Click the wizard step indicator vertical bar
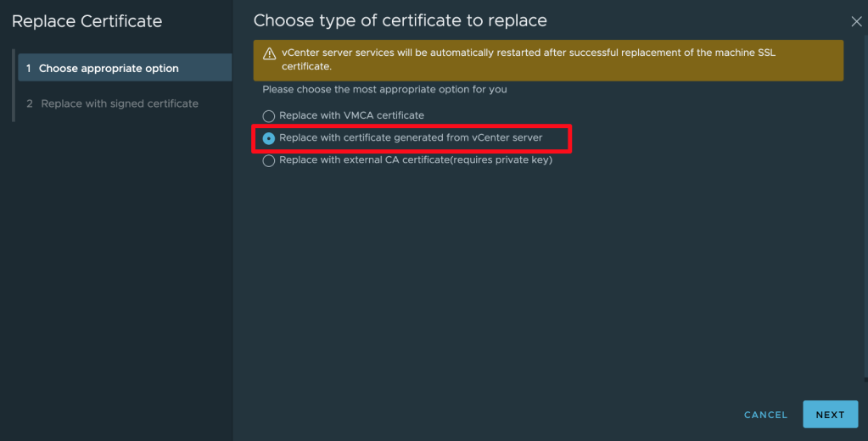 click(13, 86)
